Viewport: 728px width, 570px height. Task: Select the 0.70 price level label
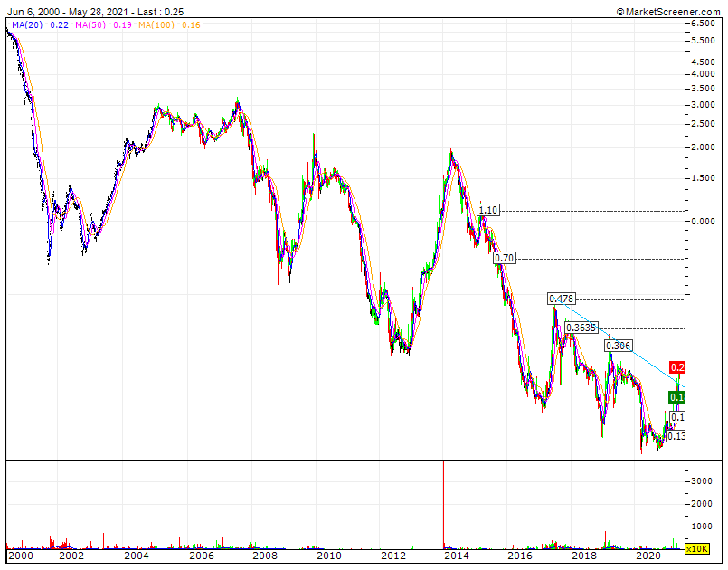coord(505,258)
